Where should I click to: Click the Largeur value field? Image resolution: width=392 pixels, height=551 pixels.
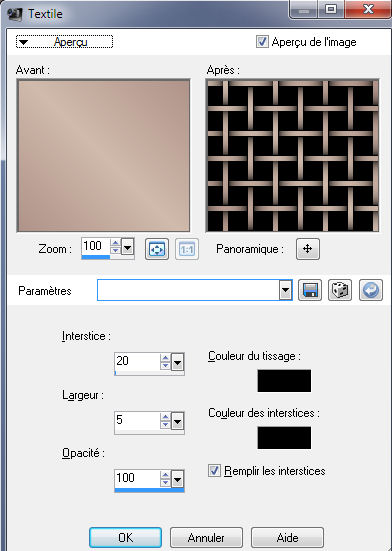[137, 421]
